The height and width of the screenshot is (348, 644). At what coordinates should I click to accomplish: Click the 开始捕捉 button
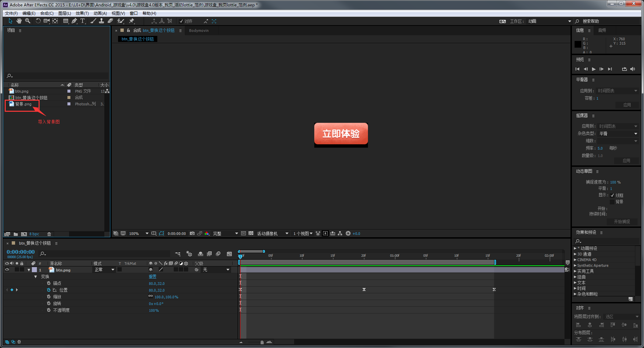[622, 222]
